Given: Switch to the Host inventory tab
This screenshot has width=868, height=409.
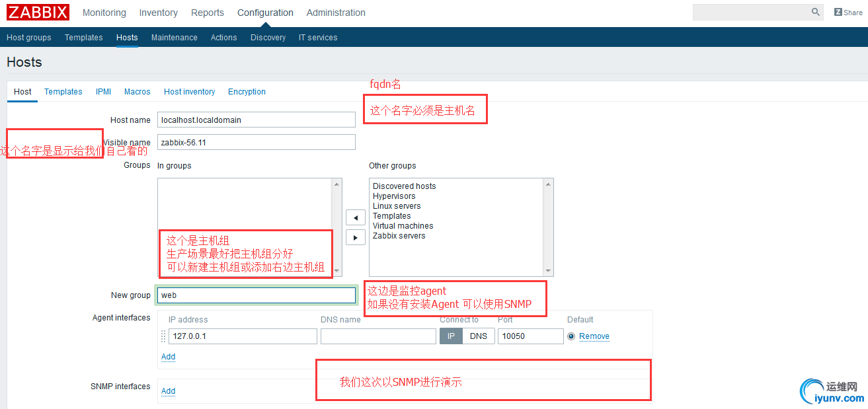Looking at the screenshot, I should [190, 92].
